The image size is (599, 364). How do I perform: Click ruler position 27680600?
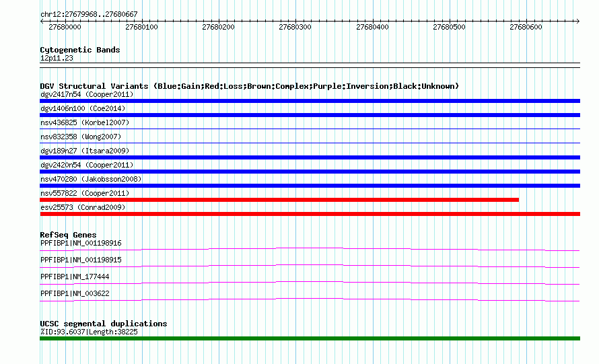point(526,27)
